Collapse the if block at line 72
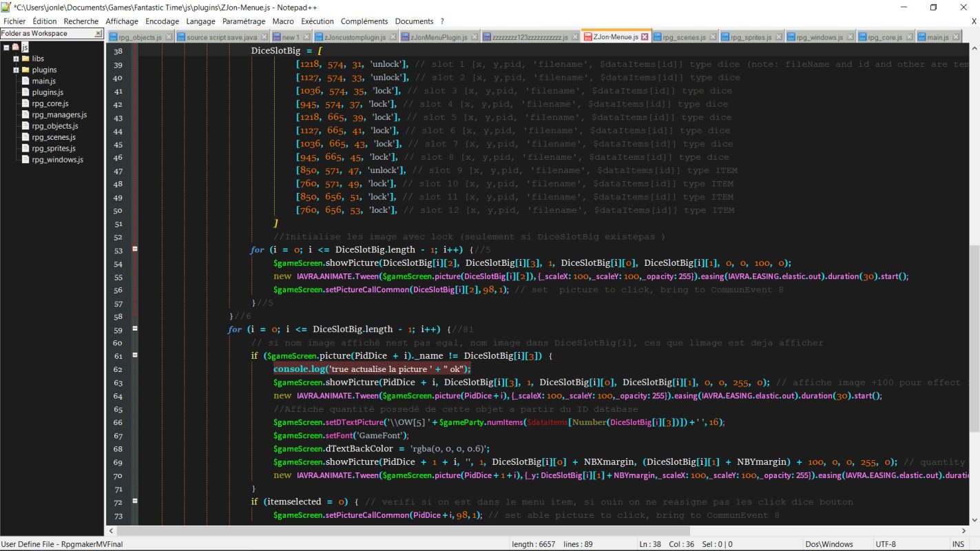 coord(135,502)
